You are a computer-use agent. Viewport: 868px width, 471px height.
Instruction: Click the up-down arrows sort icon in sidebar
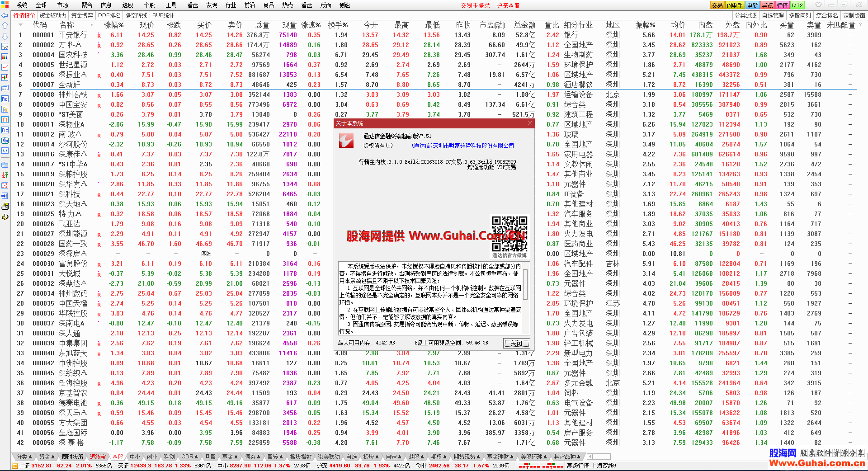point(5,175)
